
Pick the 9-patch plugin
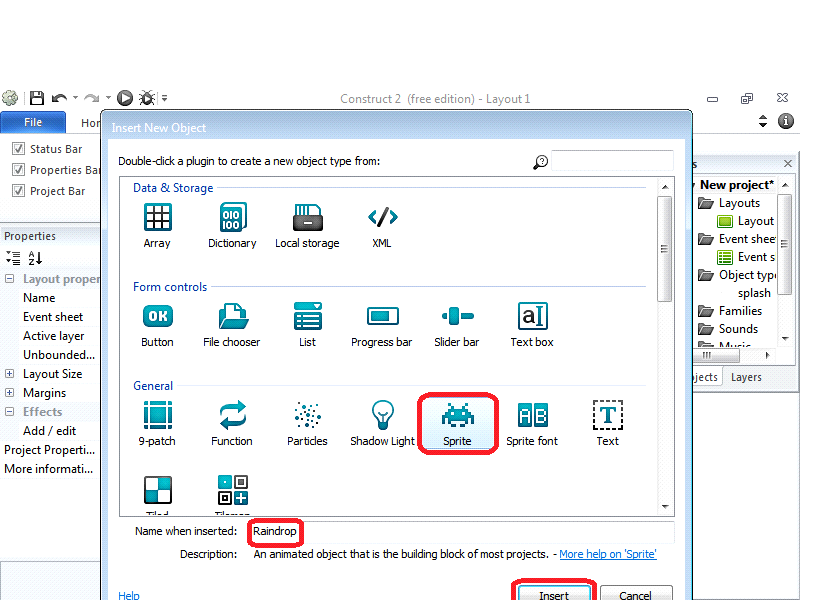tap(157, 415)
